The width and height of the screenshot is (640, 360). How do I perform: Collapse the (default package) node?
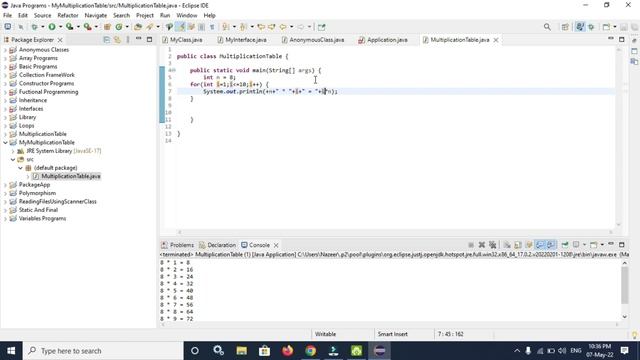pos(20,168)
